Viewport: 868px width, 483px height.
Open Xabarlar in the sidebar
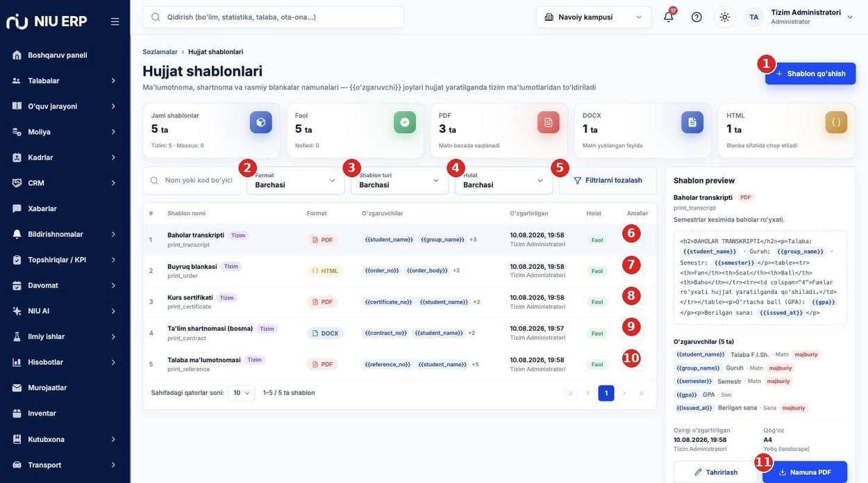coord(65,208)
